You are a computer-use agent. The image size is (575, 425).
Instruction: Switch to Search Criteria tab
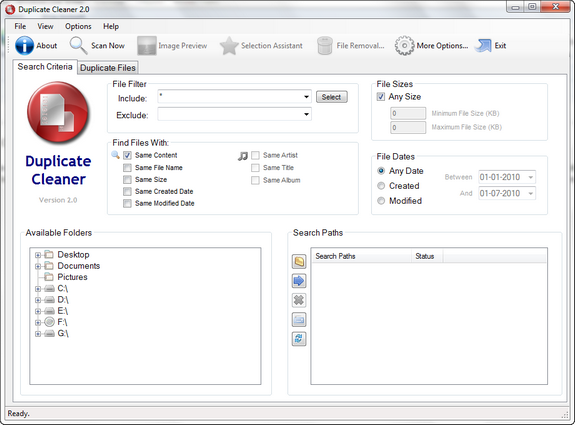pyautogui.click(x=45, y=67)
